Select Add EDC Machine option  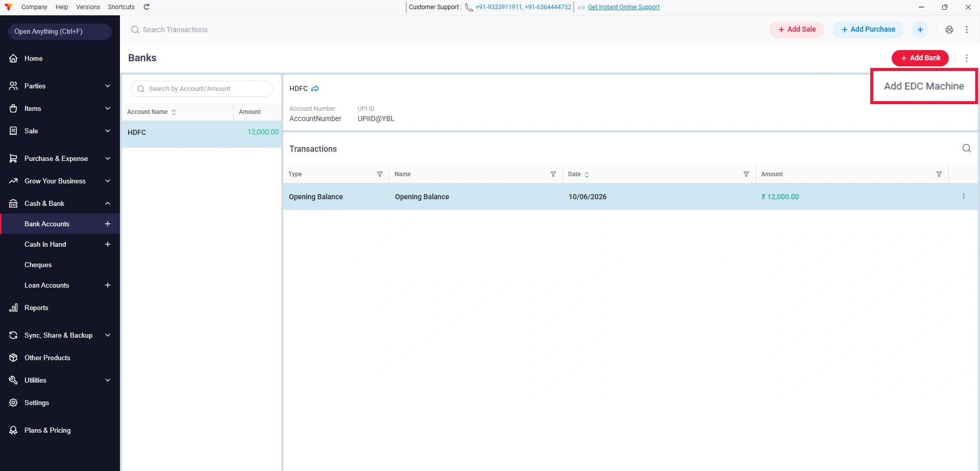pos(924,86)
